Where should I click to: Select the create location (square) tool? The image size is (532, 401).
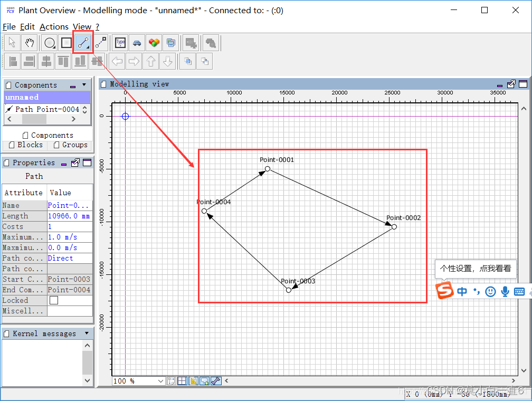[66, 43]
